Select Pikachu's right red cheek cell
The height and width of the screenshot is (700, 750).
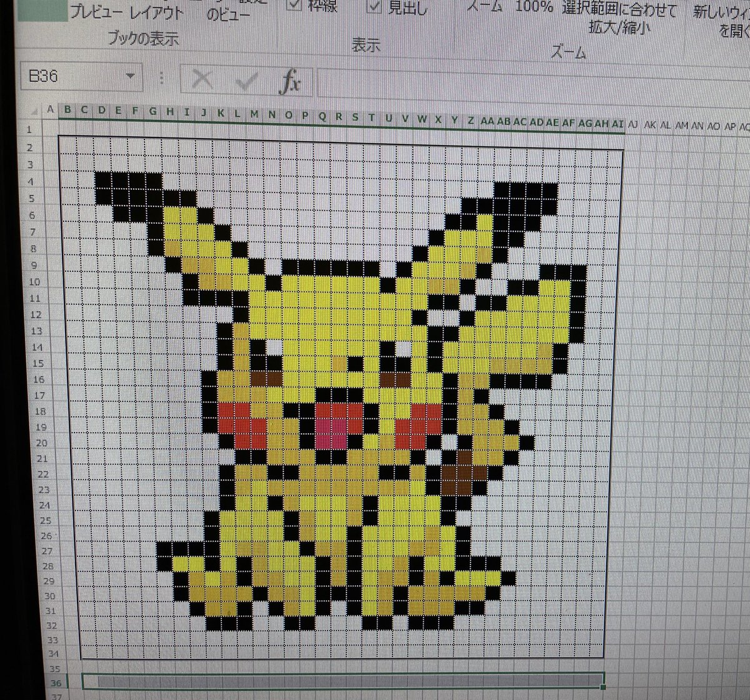pos(417,427)
